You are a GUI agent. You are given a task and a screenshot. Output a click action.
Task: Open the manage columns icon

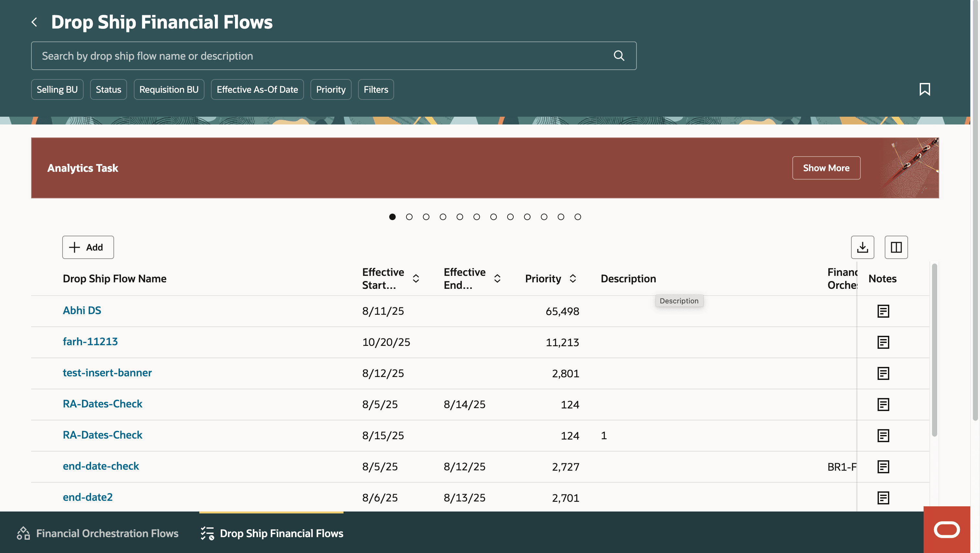point(896,247)
